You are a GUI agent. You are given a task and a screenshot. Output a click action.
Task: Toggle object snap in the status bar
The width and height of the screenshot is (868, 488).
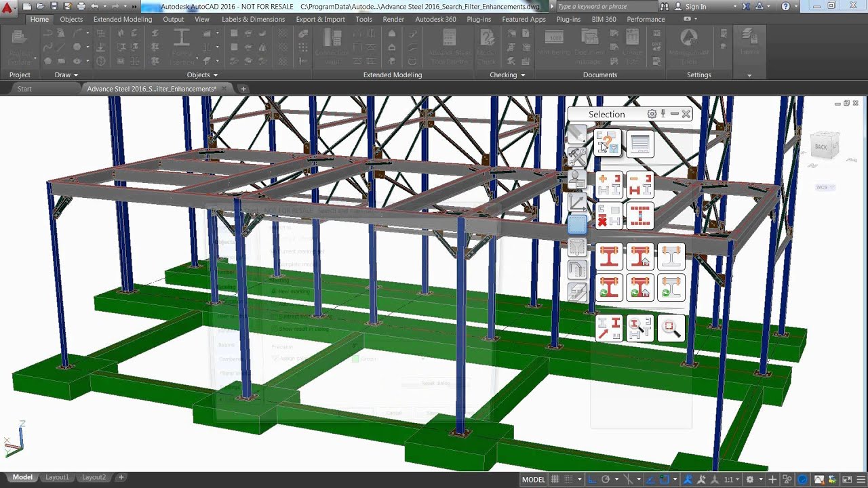point(665,479)
